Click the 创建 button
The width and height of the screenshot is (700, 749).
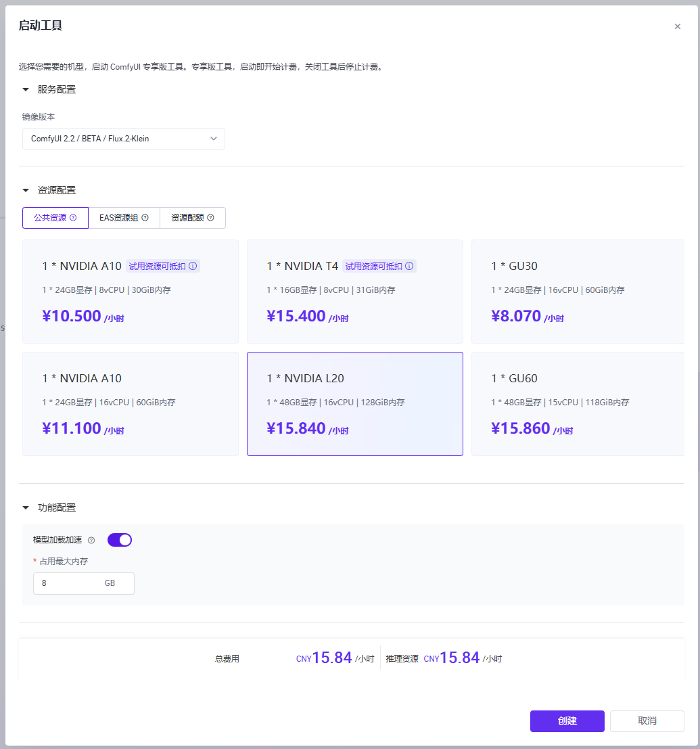(567, 721)
